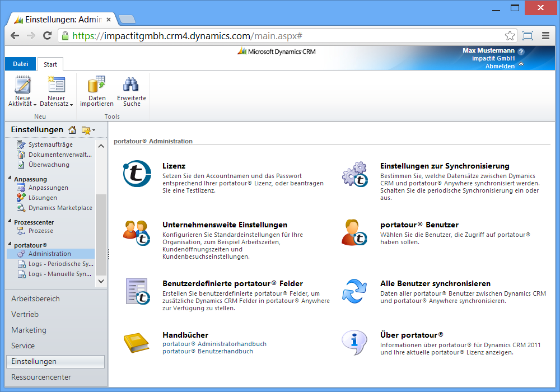This screenshot has width=560, height=392.
Task: Open Unternehmensweite Einstellungen heading
Action: [x=225, y=225]
